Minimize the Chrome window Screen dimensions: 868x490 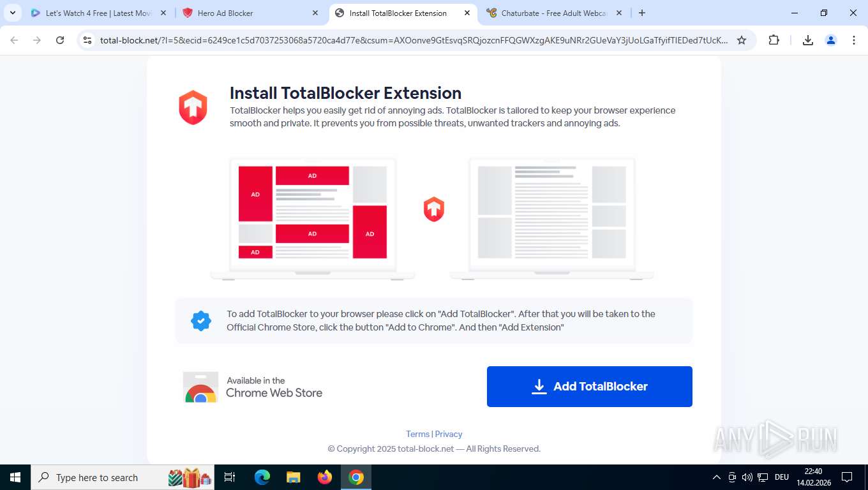tap(795, 13)
